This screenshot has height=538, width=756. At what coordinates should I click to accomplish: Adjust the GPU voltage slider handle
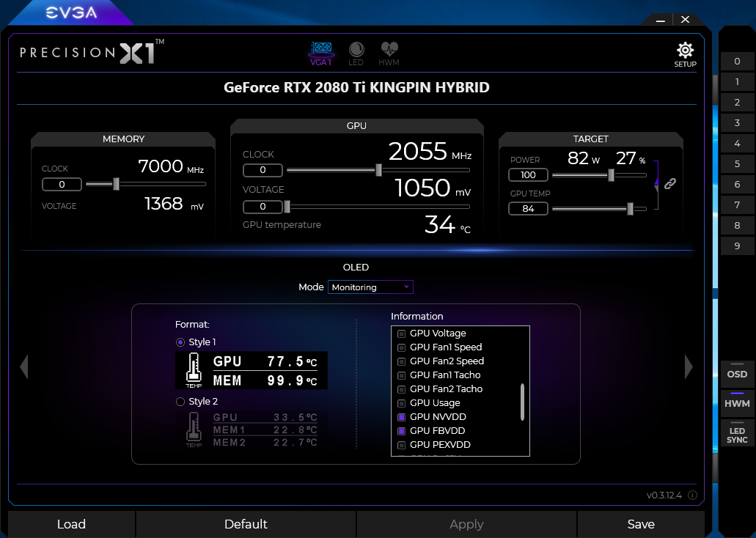coord(287,207)
